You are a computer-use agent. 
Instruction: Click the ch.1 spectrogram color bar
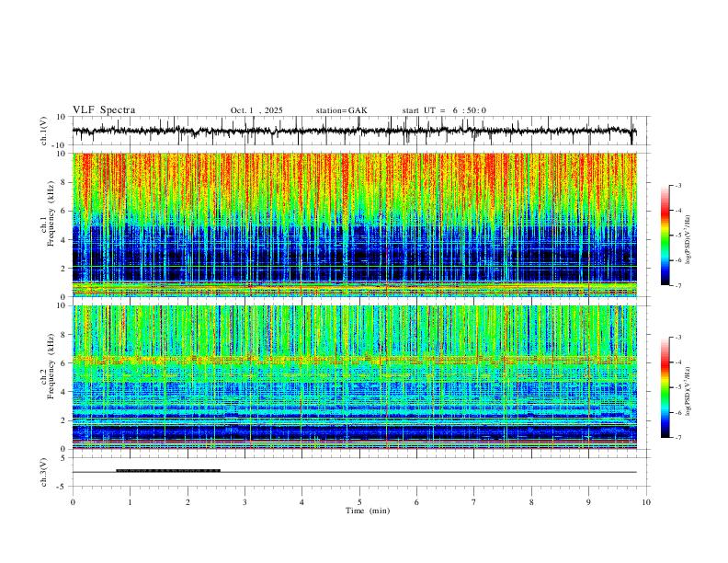(665, 236)
